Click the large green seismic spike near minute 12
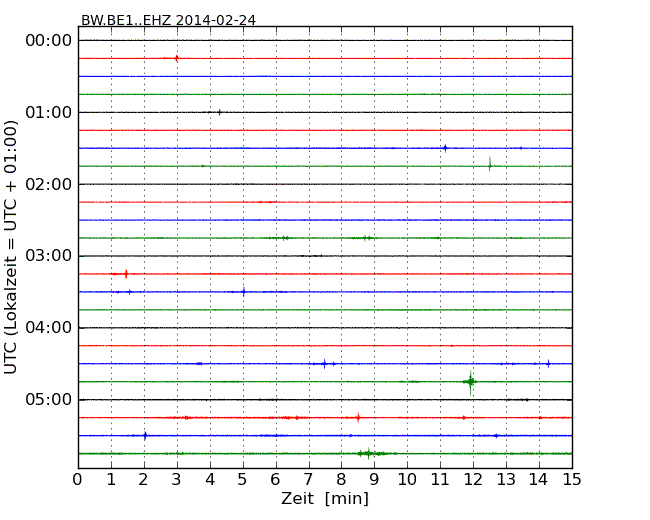650x520 pixels. (471, 382)
